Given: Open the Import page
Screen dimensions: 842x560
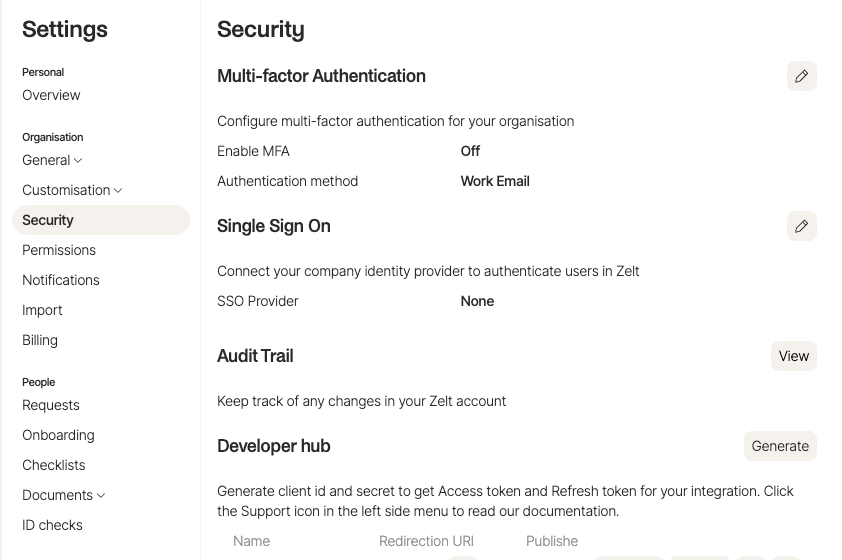Looking at the screenshot, I should click(x=42, y=310).
